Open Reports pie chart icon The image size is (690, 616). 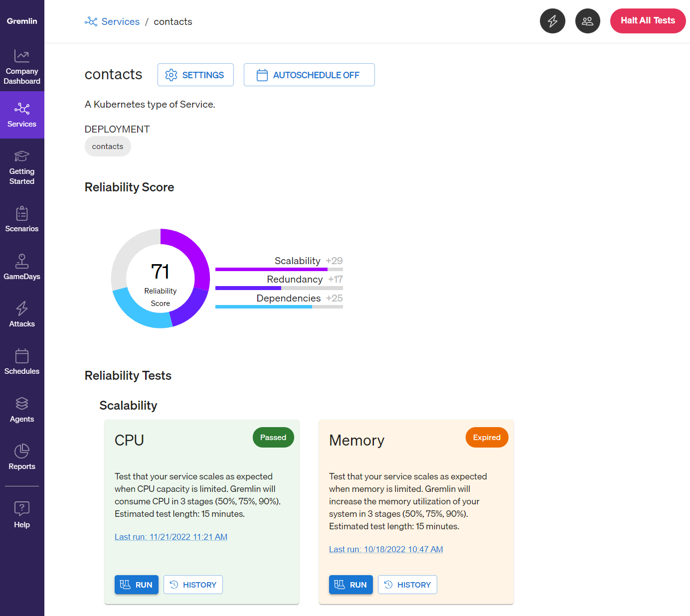22,451
